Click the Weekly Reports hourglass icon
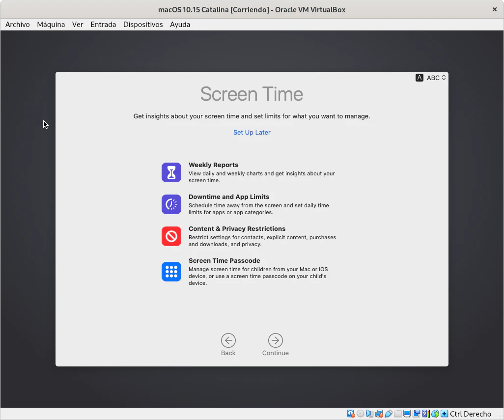Viewport: 504px width, 420px height. (171, 172)
